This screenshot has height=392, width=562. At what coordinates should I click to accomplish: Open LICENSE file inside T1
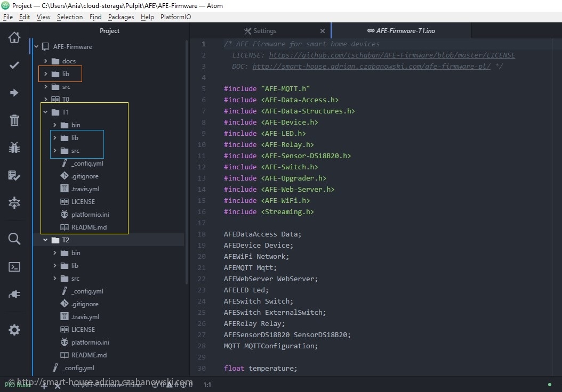tap(83, 201)
